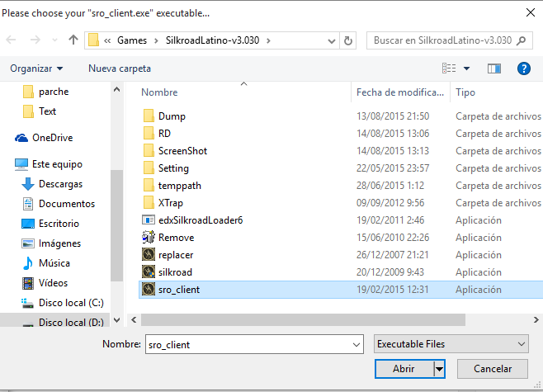Select the ScreenShot folder
Image resolution: width=543 pixels, height=392 pixels.
[x=182, y=151]
